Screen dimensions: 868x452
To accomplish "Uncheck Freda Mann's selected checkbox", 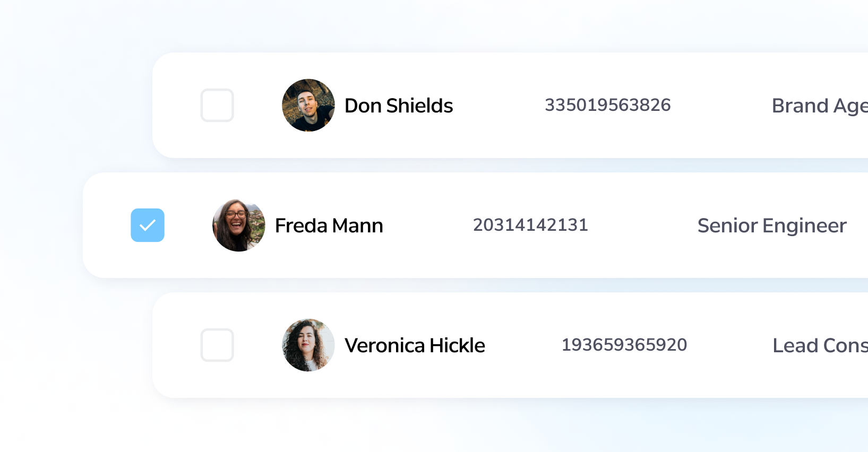I will [148, 225].
